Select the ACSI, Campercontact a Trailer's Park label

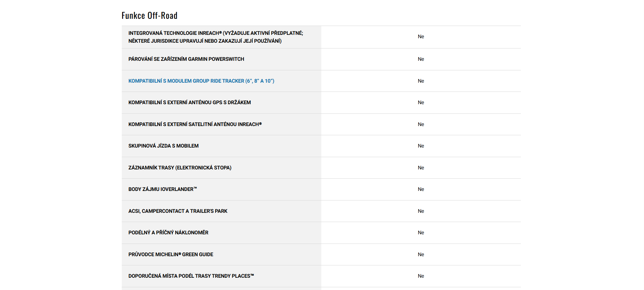click(x=178, y=211)
